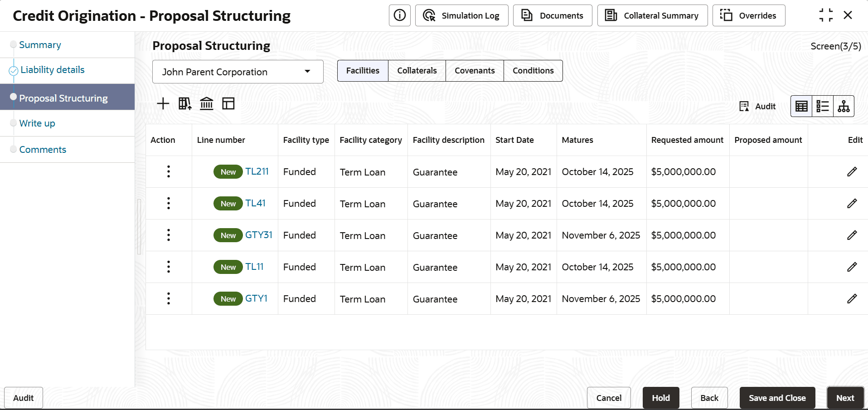Click the table upload toolbar icon

[185, 104]
